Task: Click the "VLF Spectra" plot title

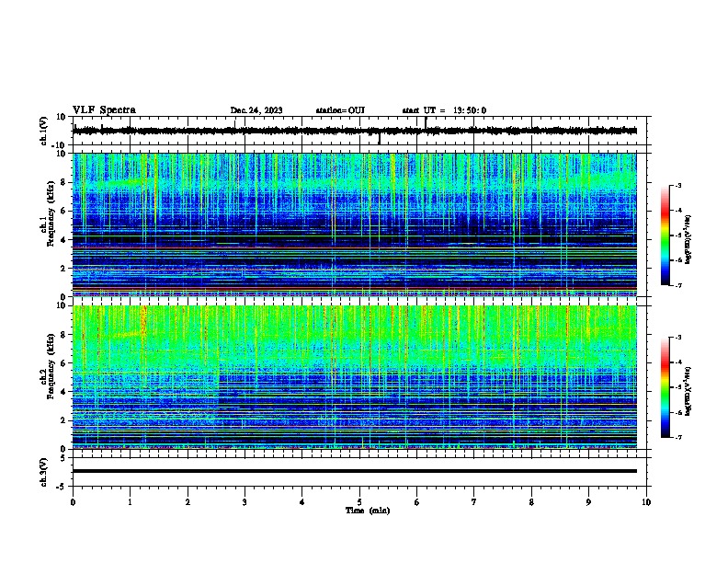Action: click(x=104, y=110)
